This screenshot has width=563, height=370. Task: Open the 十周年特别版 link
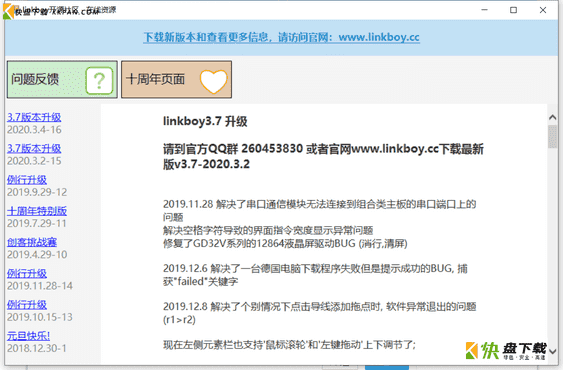click(x=37, y=211)
